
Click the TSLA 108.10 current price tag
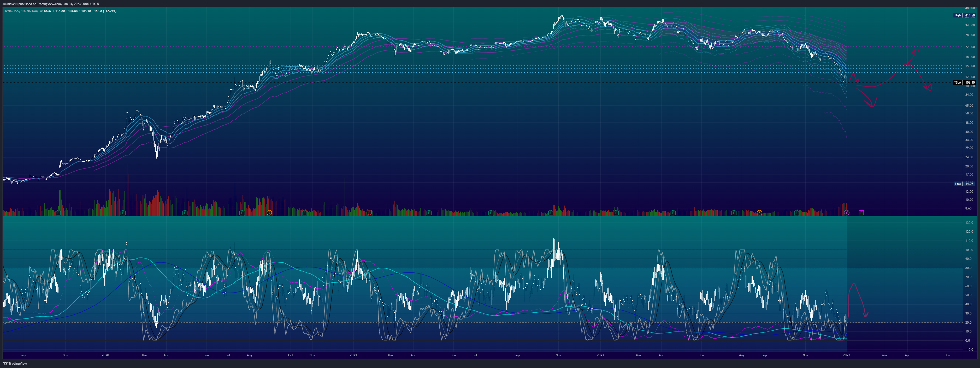[x=964, y=82]
